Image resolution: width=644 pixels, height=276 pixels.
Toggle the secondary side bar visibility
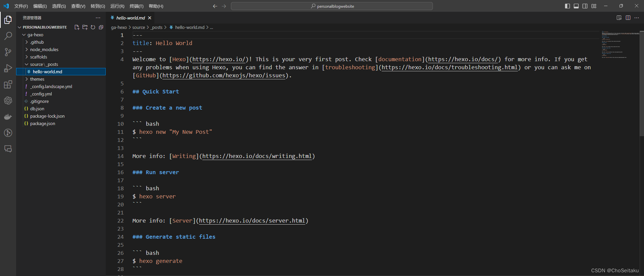pos(585,6)
